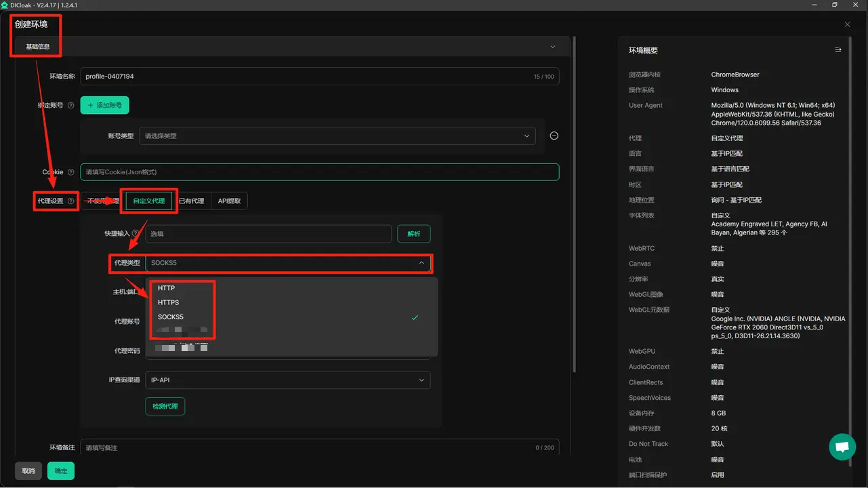
Task: Click the help icon next to 快捷输入
Action: (135, 234)
